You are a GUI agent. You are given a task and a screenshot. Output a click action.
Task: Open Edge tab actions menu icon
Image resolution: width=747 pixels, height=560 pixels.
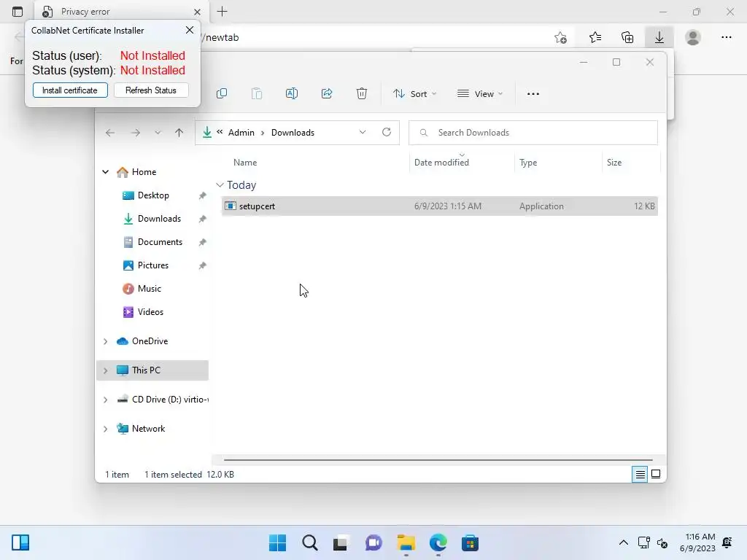click(18, 12)
